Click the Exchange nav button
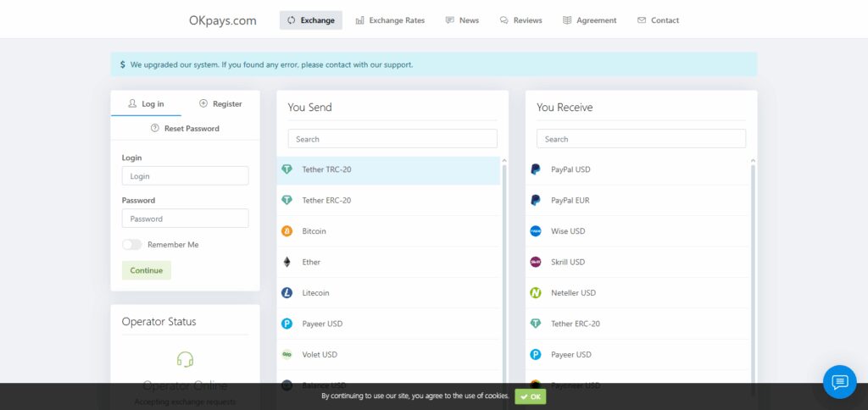 311,20
